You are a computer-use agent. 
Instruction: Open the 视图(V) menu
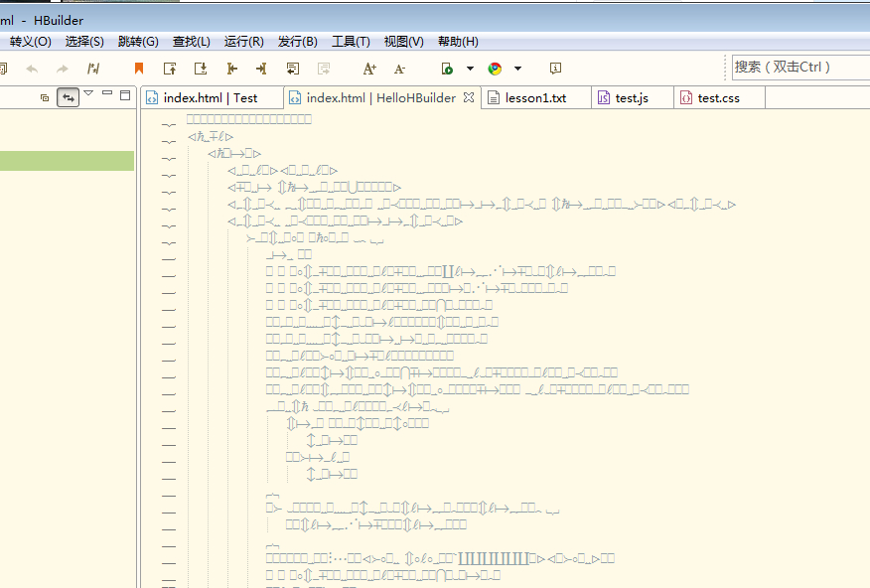tap(404, 42)
